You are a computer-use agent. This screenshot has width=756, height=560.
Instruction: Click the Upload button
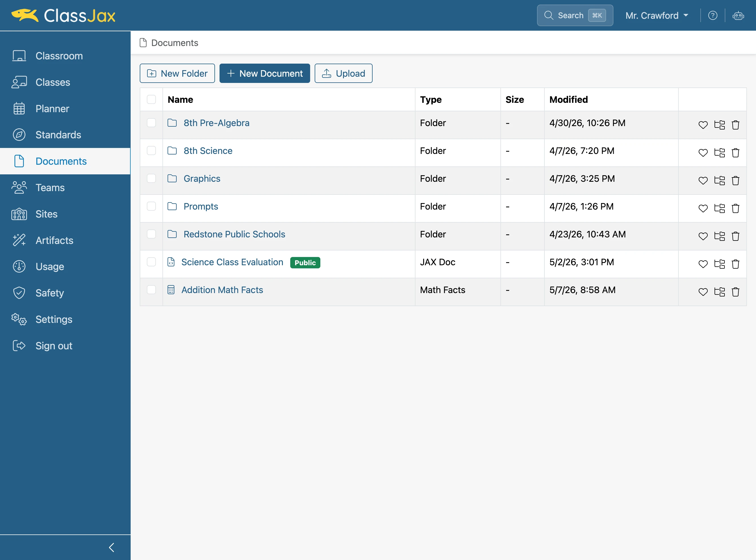tap(343, 73)
